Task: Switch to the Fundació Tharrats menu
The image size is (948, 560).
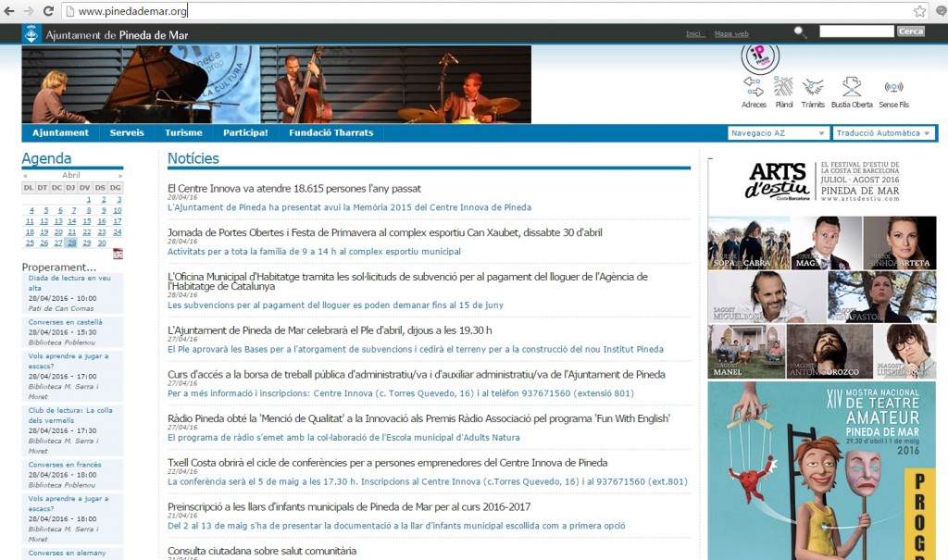Action: pyautogui.click(x=331, y=132)
